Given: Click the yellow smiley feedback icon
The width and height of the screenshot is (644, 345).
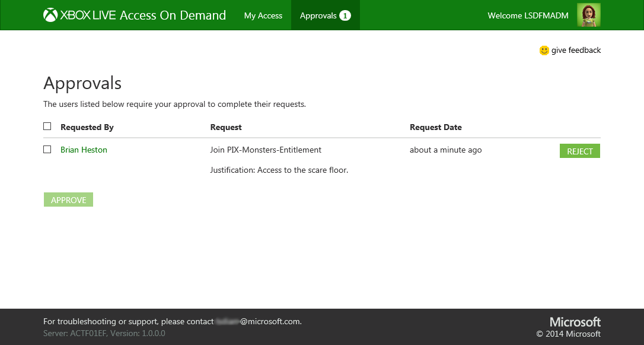Looking at the screenshot, I should [544, 50].
